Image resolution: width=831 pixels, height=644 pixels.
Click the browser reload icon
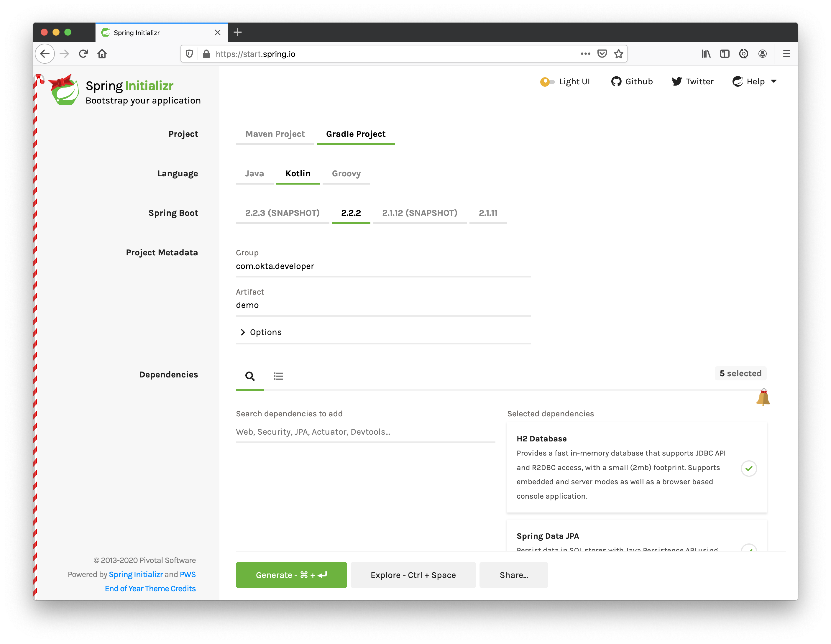point(83,54)
